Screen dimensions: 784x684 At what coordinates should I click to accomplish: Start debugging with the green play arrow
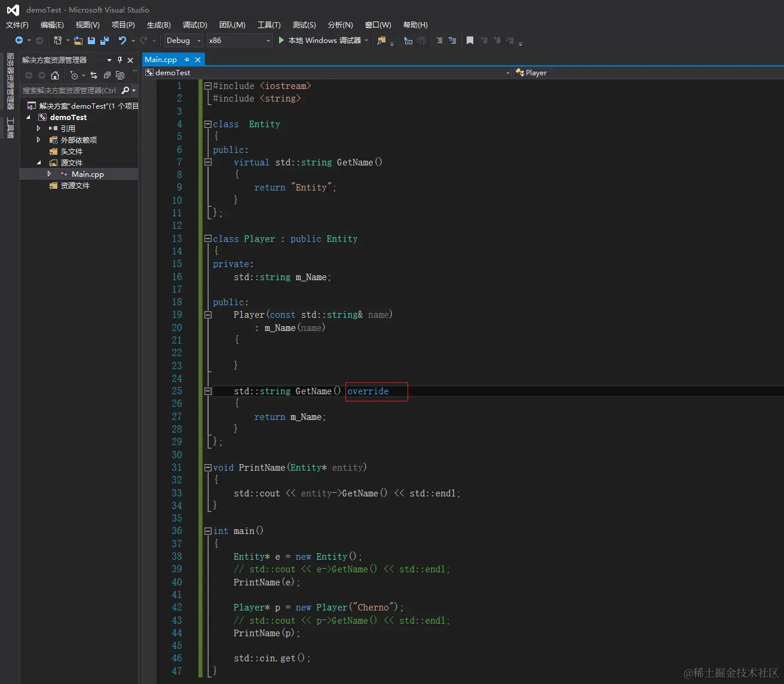281,41
